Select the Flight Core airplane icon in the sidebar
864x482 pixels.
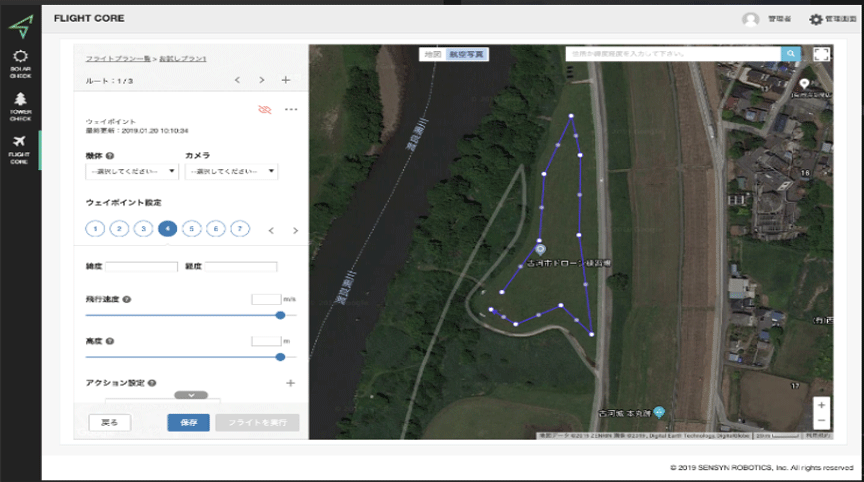(x=20, y=149)
